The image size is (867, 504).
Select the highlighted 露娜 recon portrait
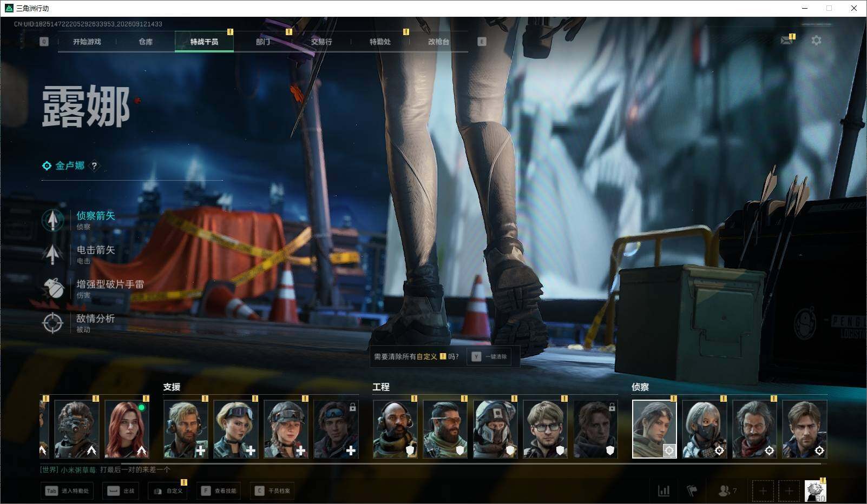654,429
